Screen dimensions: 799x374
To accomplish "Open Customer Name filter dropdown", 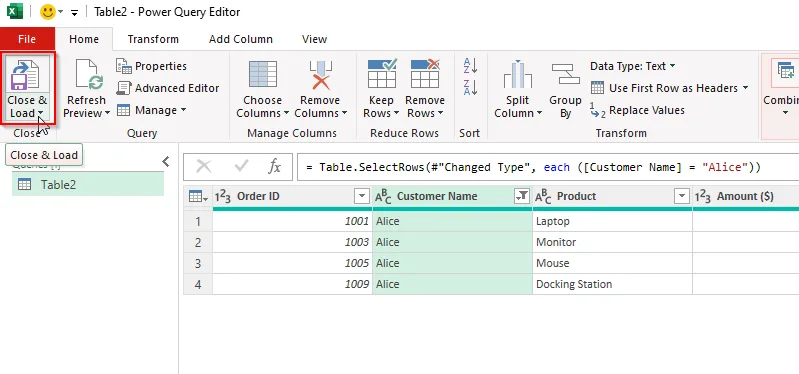I will pos(522,196).
